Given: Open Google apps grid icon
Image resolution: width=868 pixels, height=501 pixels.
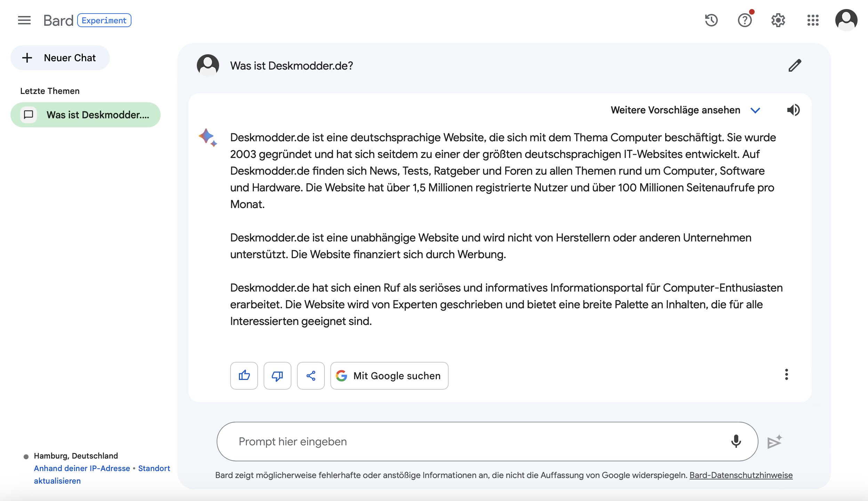Looking at the screenshot, I should tap(813, 20).
